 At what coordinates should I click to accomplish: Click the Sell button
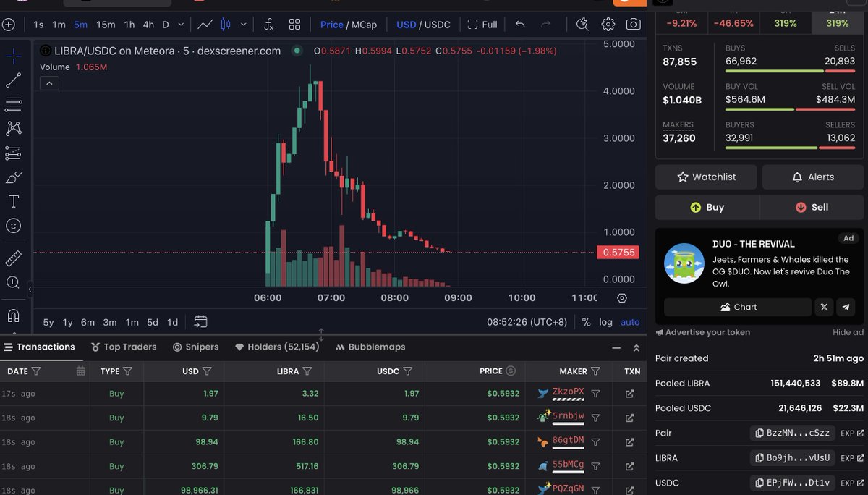[812, 207]
